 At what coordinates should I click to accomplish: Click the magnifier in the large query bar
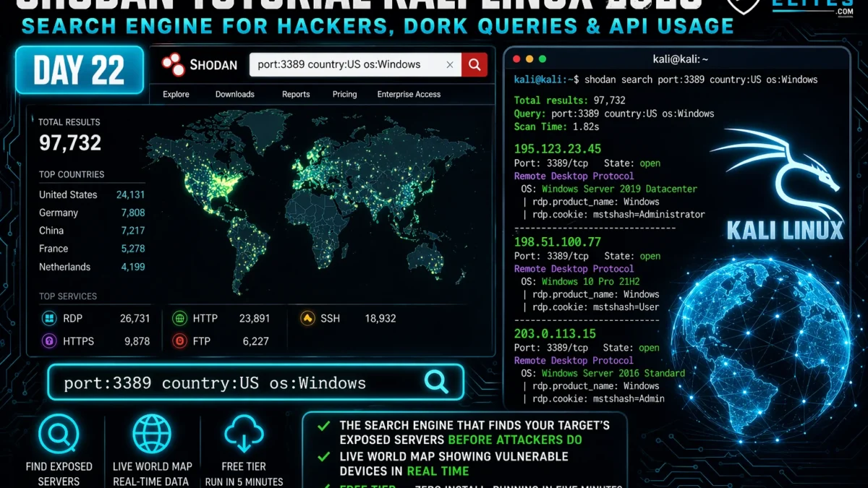(436, 382)
